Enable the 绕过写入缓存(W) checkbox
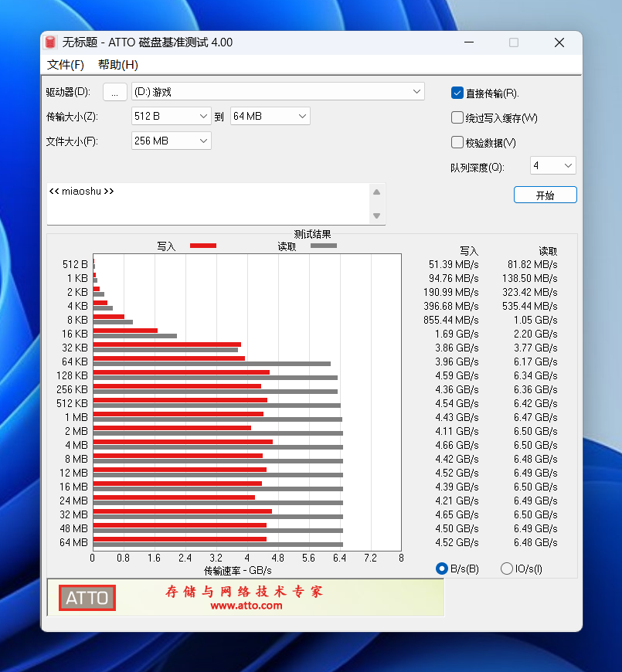 click(457, 117)
